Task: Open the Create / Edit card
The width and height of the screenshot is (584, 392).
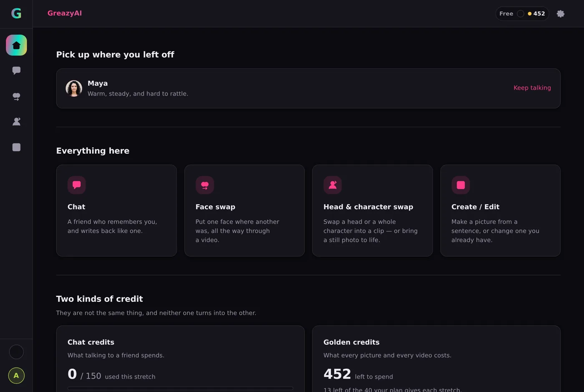Action: click(500, 211)
